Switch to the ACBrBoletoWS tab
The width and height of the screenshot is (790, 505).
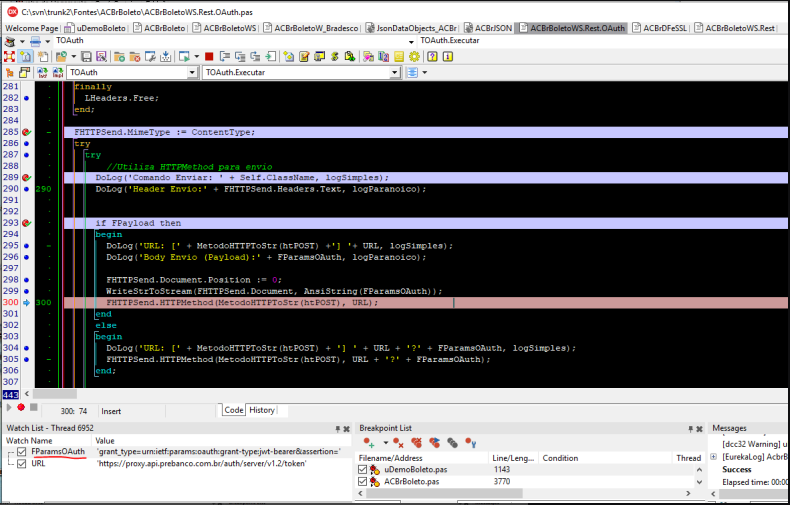pyautogui.click(x=224, y=28)
